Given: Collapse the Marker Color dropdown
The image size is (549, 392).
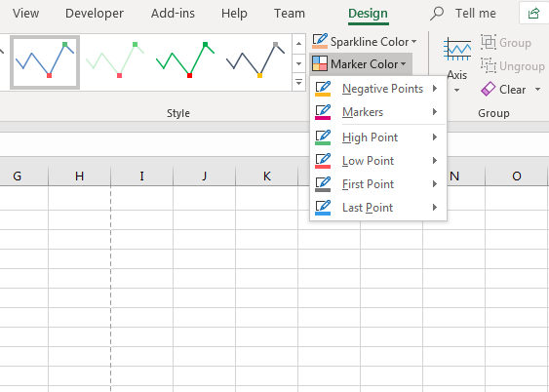Looking at the screenshot, I should click(x=361, y=64).
